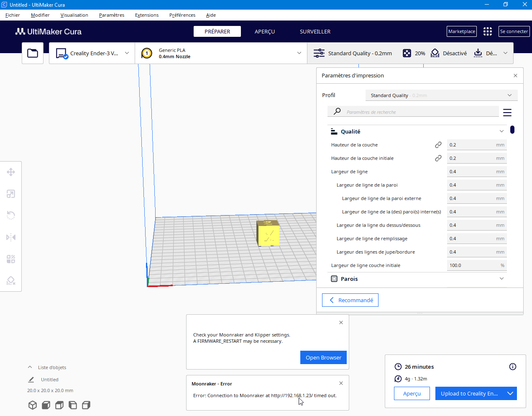Switch to the right side view icon
532x416 pixels.
(x=86, y=405)
